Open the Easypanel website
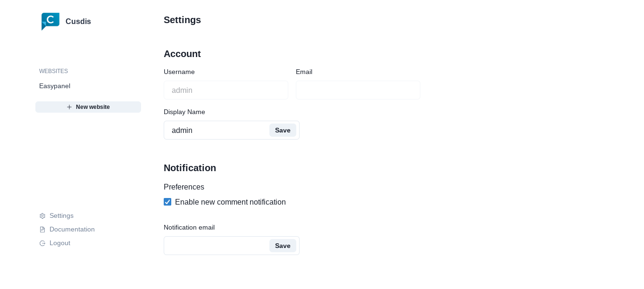 tap(55, 86)
